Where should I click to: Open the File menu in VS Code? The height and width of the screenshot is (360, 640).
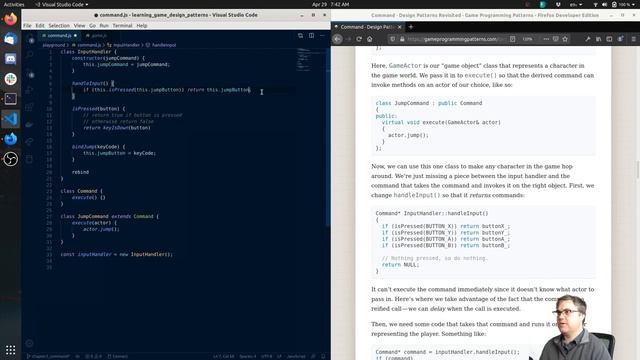tap(27, 26)
